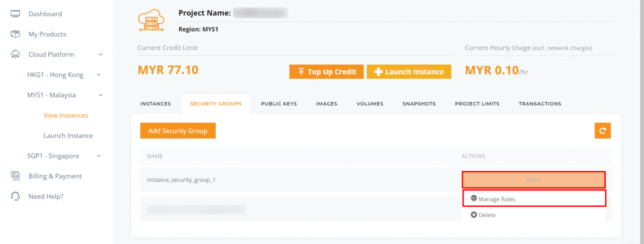Click the Cloud Platform sidebar label
This screenshot has width=644, height=244.
tap(52, 55)
